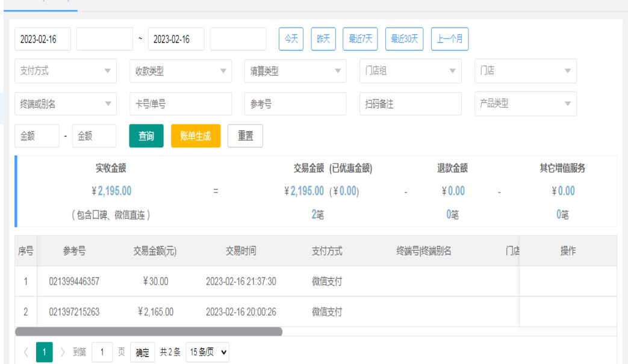Select the 上一个月 date range
The width and height of the screenshot is (628, 364).
450,39
